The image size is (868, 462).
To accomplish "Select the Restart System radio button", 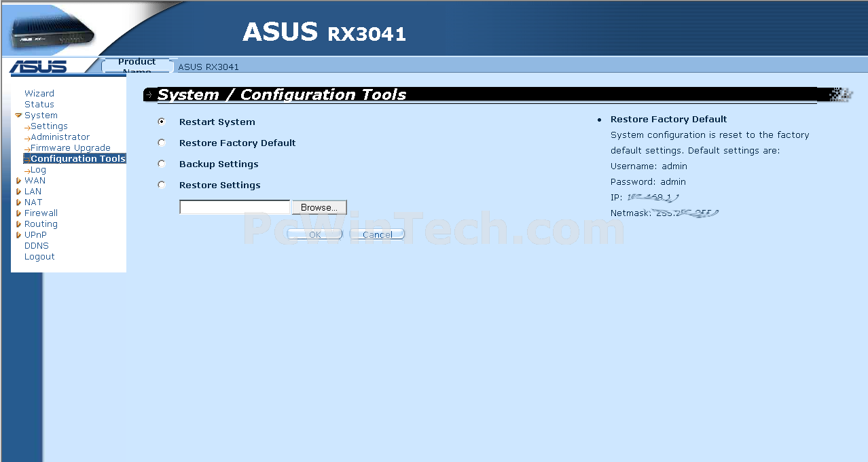I will (162, 122).
